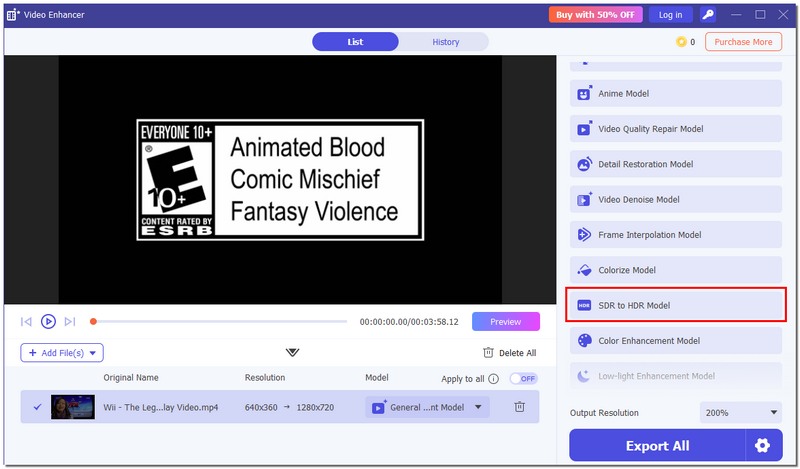Click the Export All button
Screen dimensions: 800x469
[x=657, y=445]
